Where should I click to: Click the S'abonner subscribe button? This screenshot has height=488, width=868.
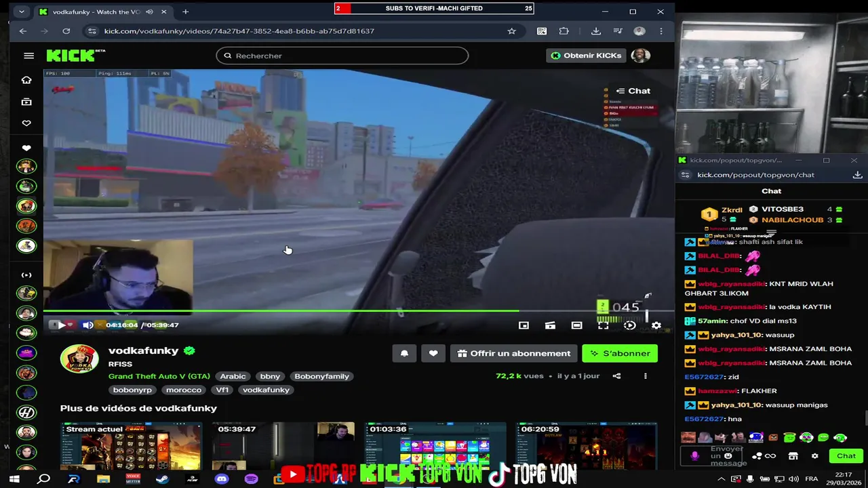point(620,353)
